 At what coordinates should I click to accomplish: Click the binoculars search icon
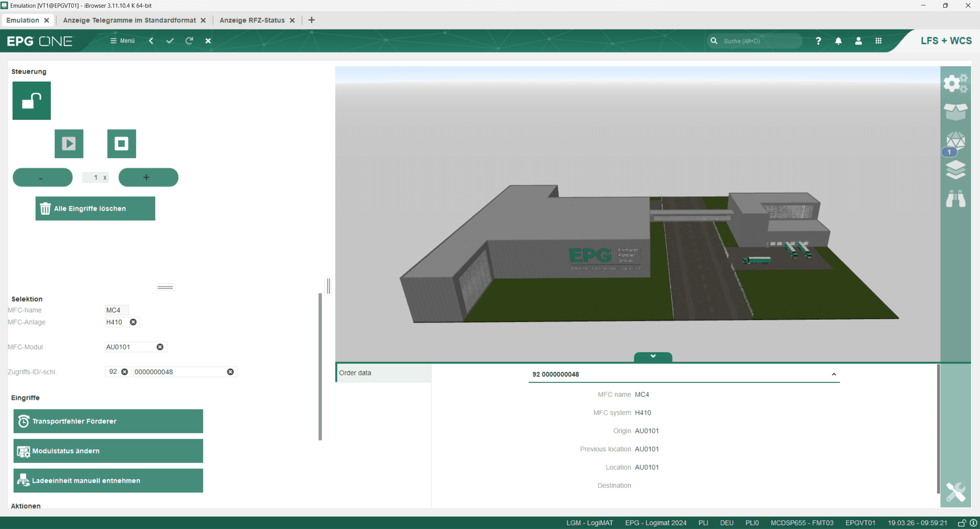(955, 198)
